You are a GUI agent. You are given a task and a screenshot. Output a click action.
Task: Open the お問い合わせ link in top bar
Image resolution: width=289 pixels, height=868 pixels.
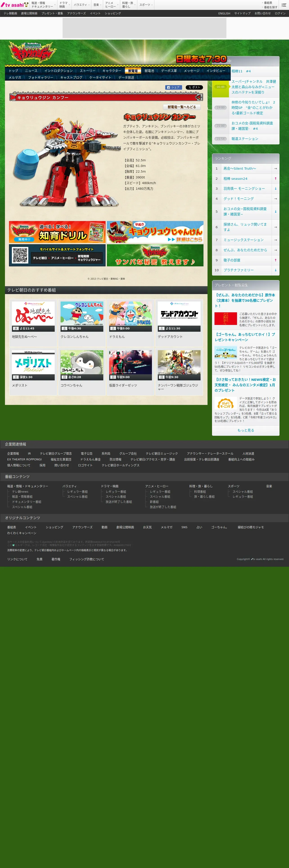tap(262, 14)
